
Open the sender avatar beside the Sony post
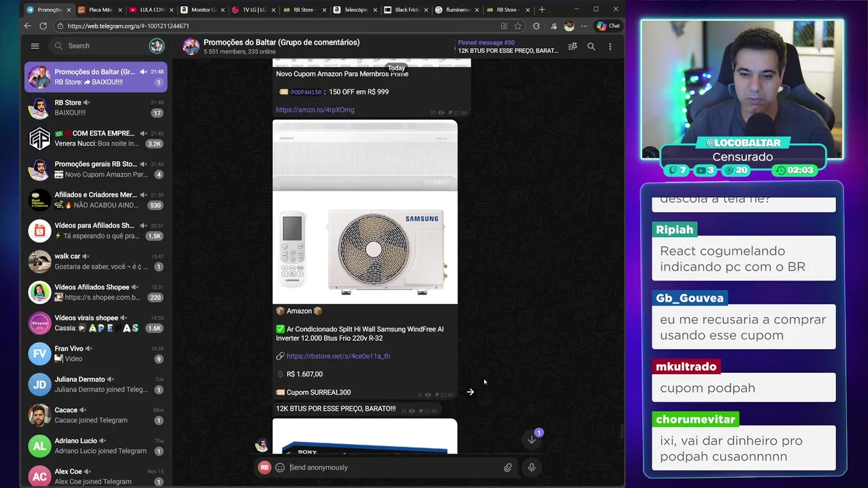click(262, 445)
